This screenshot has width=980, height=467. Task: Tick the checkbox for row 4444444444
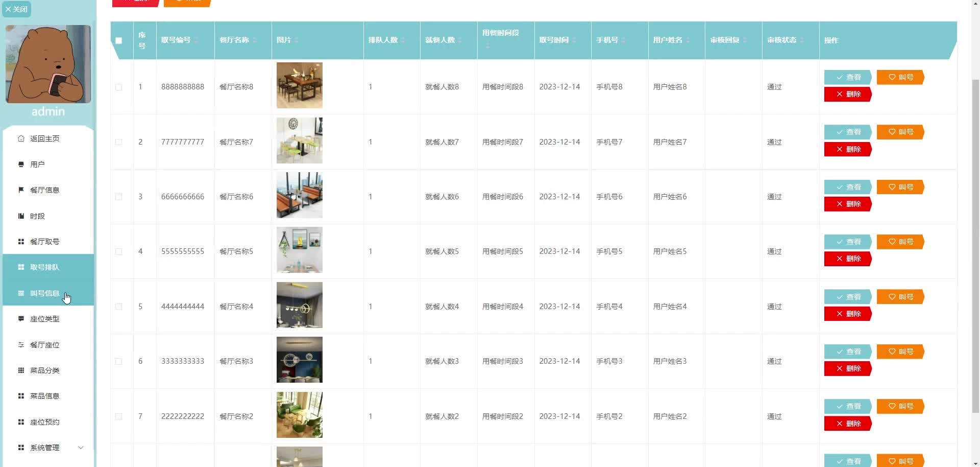click(x=119, y=307)
